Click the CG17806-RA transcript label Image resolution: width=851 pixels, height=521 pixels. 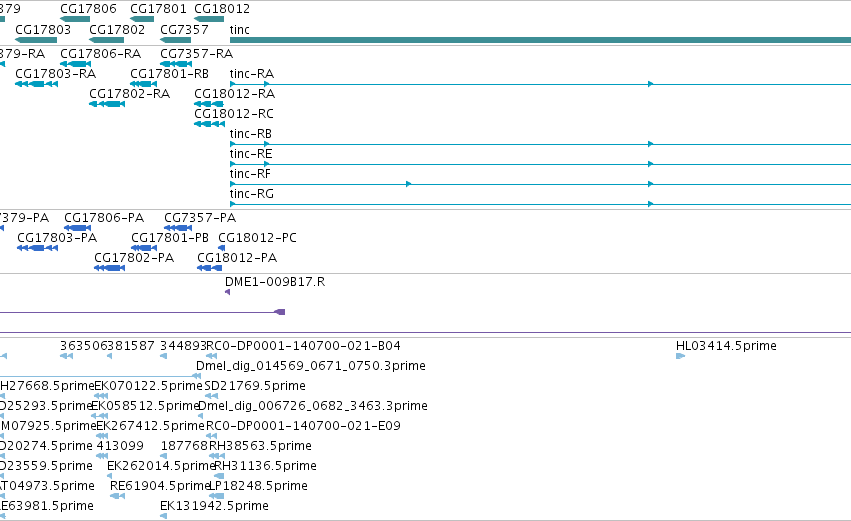click(x=100, y=54)
